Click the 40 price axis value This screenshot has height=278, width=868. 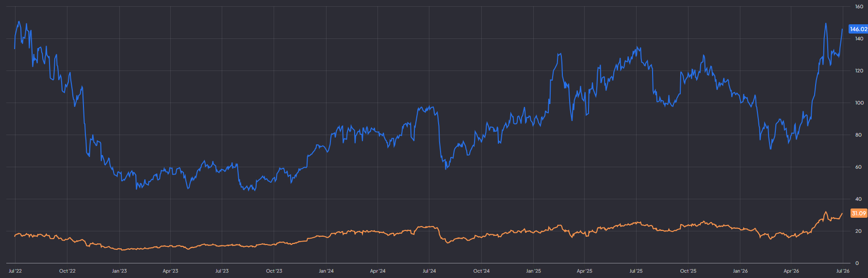(x=858, y=199)
